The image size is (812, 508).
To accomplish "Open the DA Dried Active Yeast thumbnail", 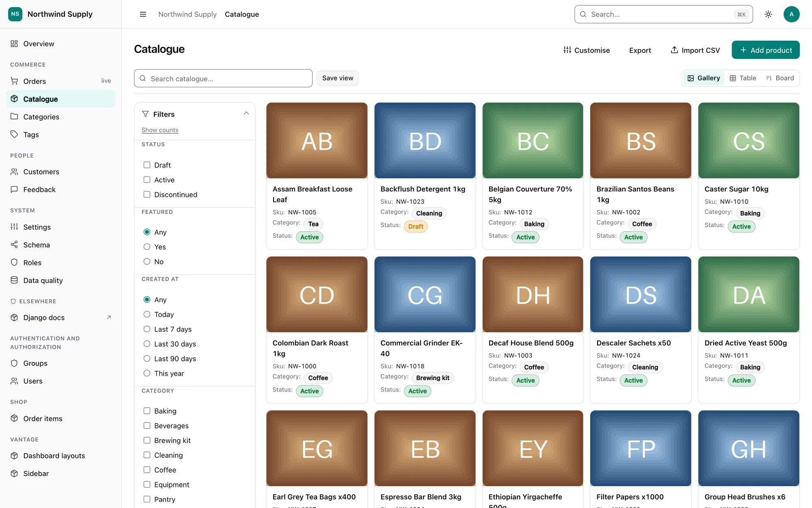I will pyautogui.click(x=749, y=295).
